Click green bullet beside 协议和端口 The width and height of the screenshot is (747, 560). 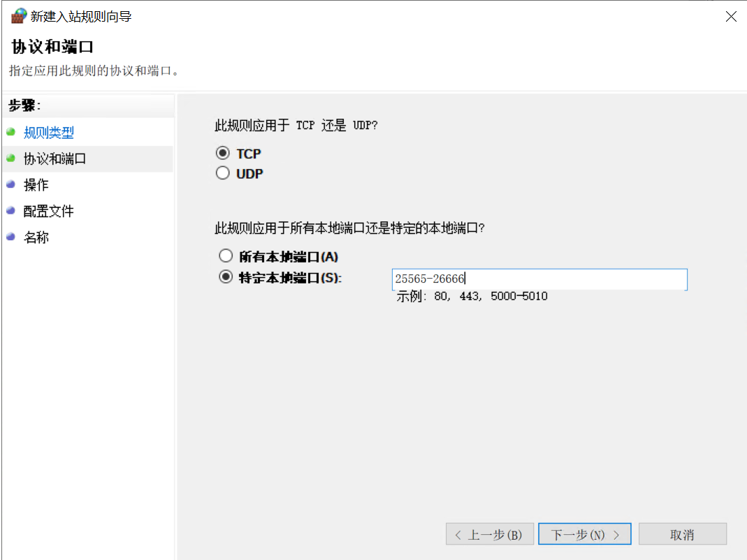pyautogui.click(x=11, y=158)
